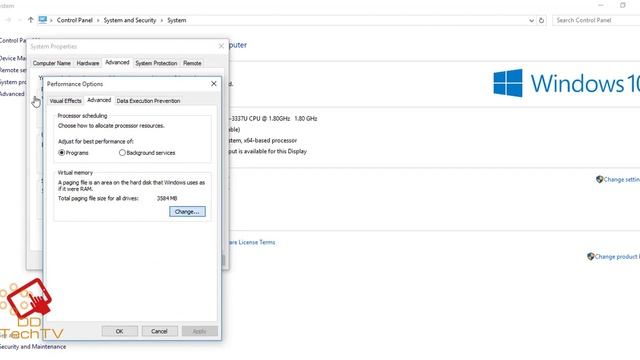This screenshot has height=360, width=640.
Task: Click 'Choose how to allocate processor resources.' text
Action: (111, 126)
